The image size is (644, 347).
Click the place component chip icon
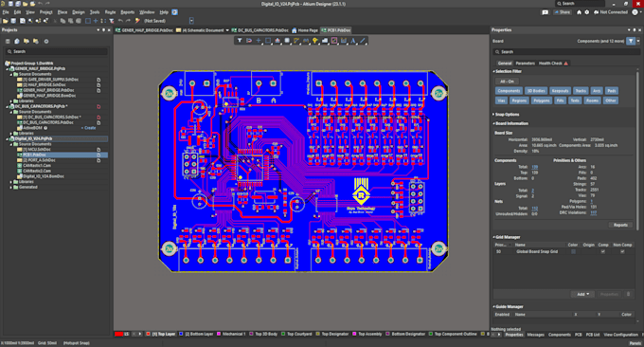287,40
